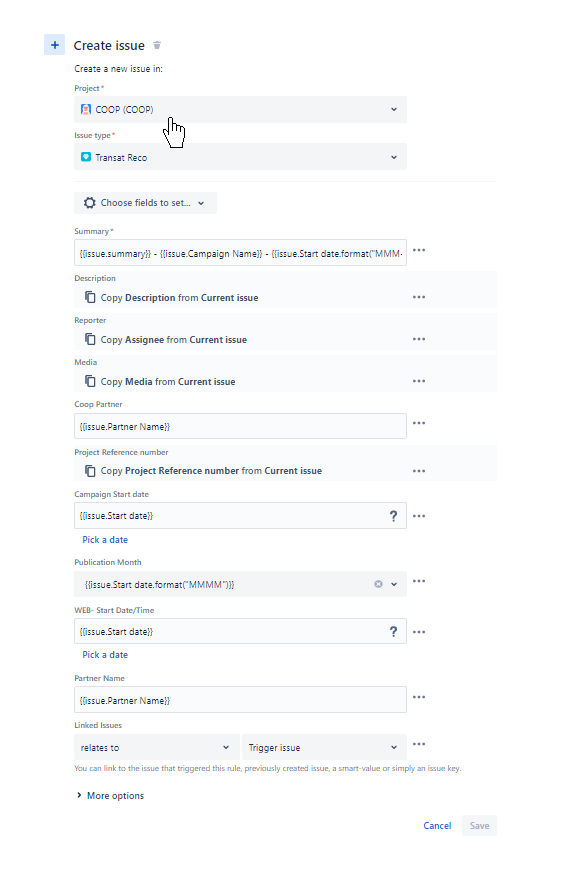This screenshot has height=879, width=574.
Task: Expand More options section
Action: pyautogui.click(x=110, y=795)
